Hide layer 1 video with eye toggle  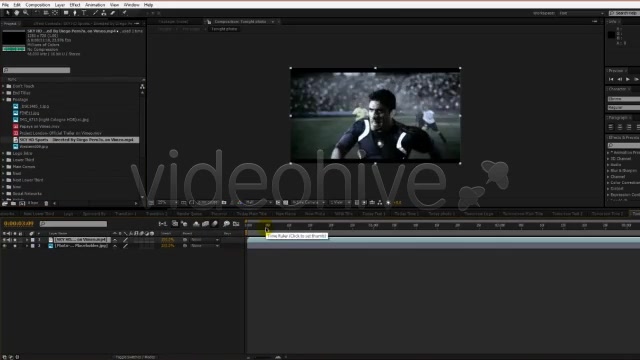(x=4, y=240)
